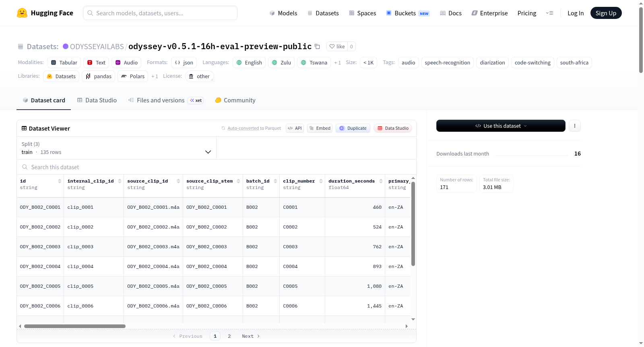Expand the Use this dataset menu
Image resolution: width=644 pixels, height=347 pixels.
click(x=501, y=126)
